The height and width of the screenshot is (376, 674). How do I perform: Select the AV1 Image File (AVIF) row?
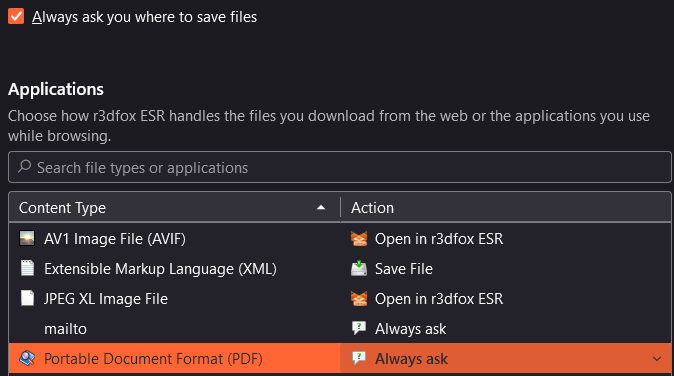point(340,238)
